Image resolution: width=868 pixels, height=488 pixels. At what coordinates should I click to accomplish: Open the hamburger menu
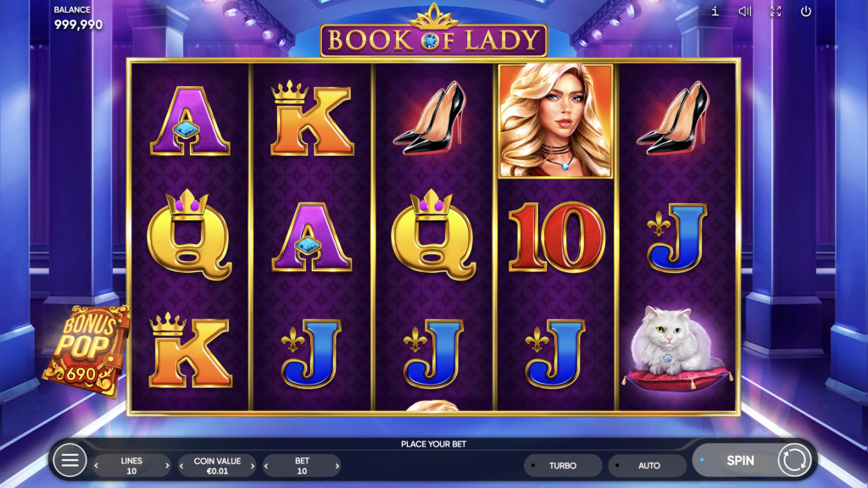click(70, 460)
